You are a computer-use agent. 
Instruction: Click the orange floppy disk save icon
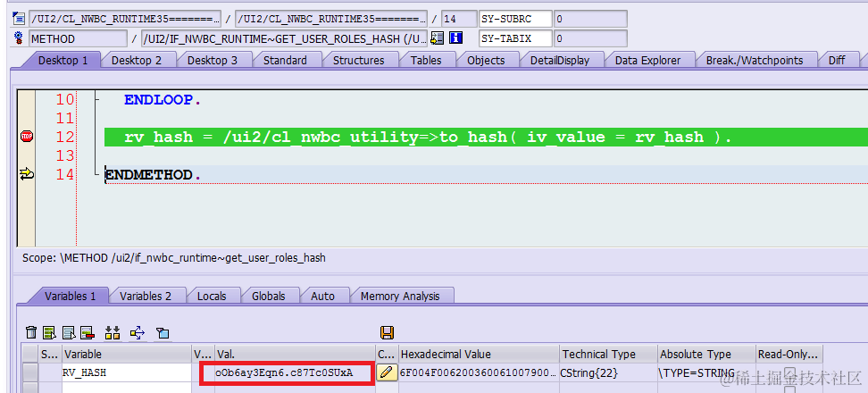[x=387, y=332]
